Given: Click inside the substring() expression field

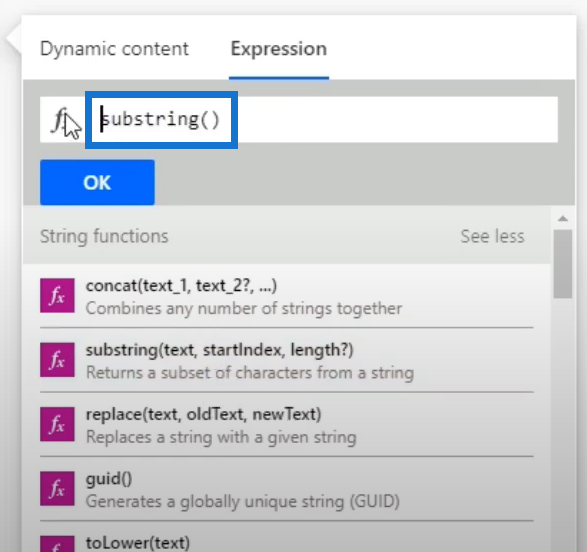Looking at the screenshot, I should [x=161, y=120].
